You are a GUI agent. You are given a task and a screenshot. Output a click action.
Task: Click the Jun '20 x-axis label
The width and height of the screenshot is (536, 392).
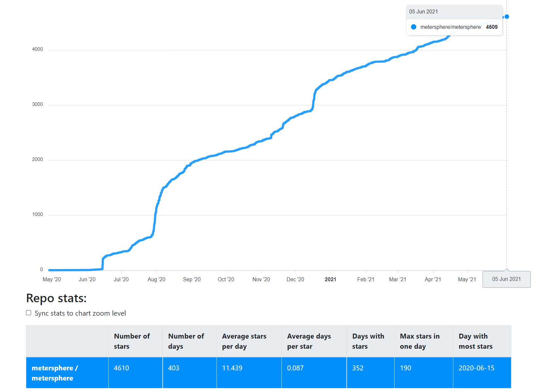tap(87, 280)
